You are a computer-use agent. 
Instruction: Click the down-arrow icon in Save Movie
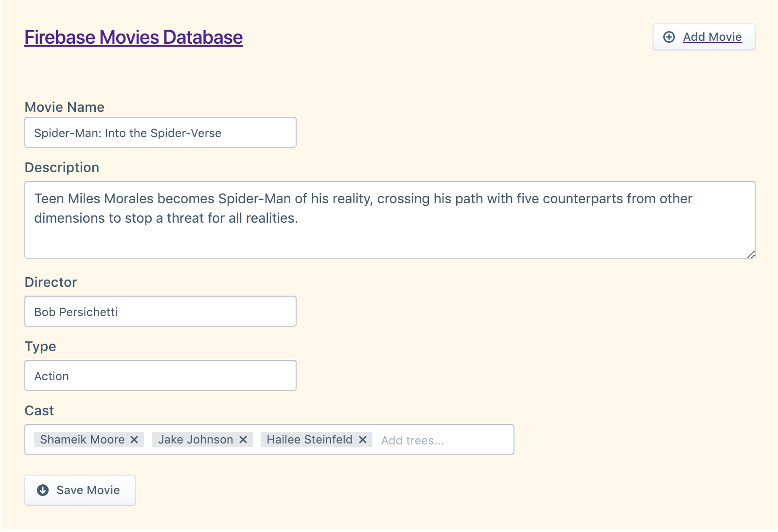point(43,490)
